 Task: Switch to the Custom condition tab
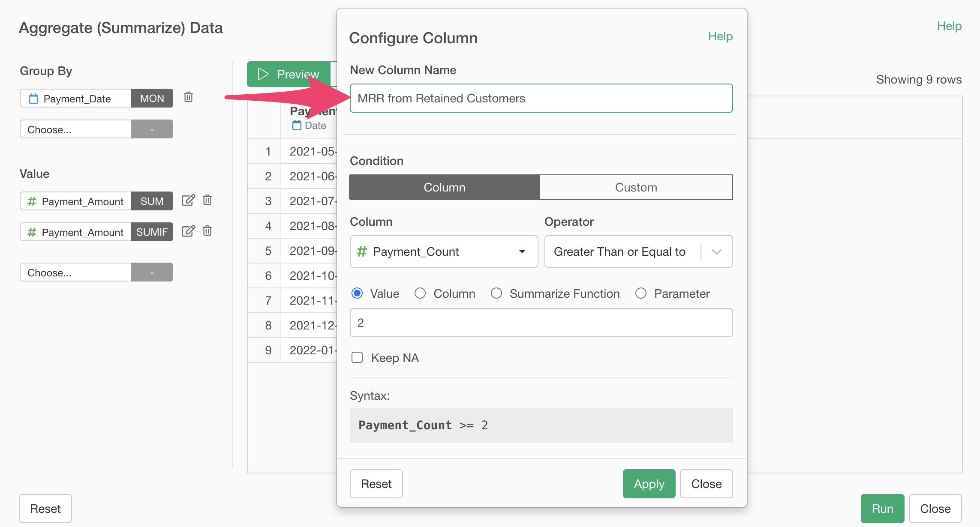[x=636, y=187]
